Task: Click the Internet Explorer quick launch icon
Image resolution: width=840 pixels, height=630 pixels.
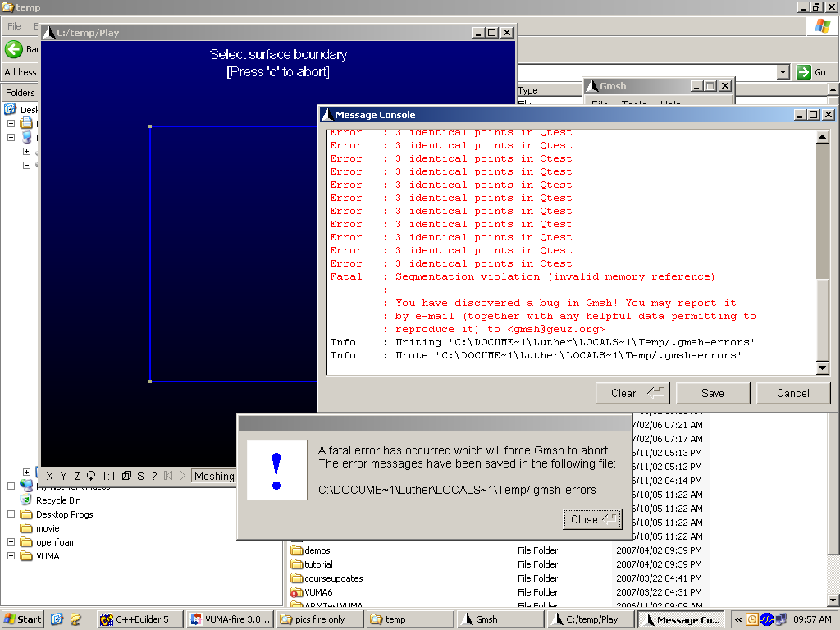Action: [x=57, y=619]
